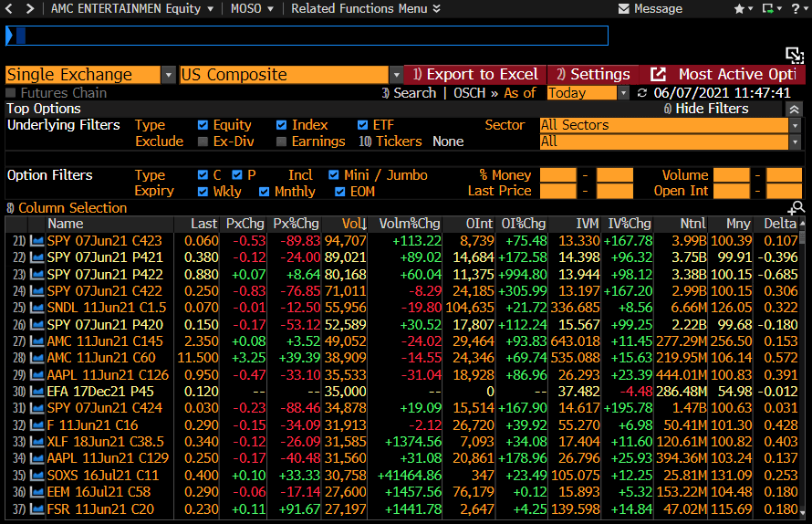Open chart icon for F 11Jun21 C16

(x=36, y=425)
